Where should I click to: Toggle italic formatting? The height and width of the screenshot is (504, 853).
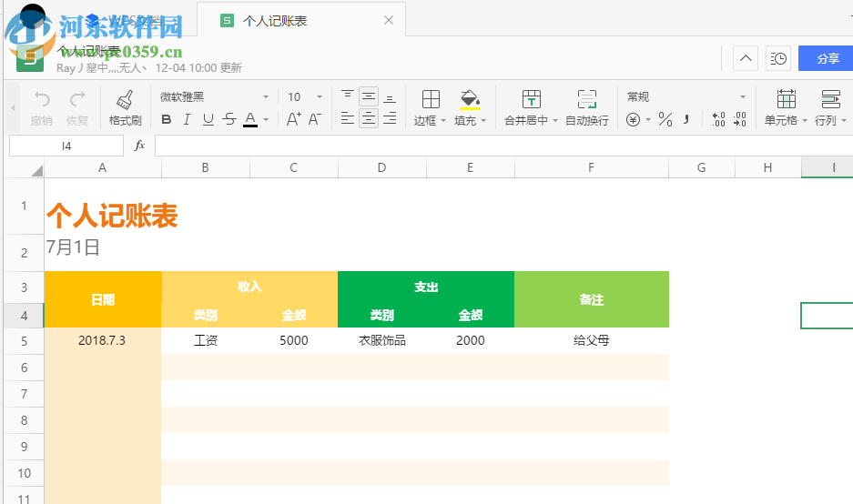tap(187, 119)
